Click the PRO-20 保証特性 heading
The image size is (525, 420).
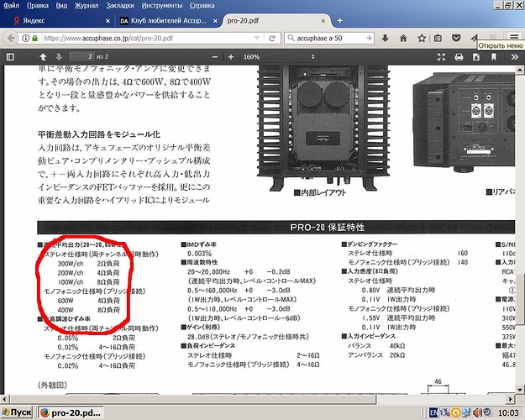tap(327, 228)
